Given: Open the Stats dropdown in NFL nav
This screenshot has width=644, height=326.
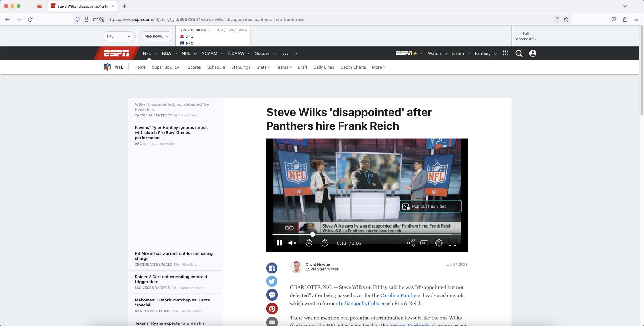Looking at the screenshot, I should (263, 67).
